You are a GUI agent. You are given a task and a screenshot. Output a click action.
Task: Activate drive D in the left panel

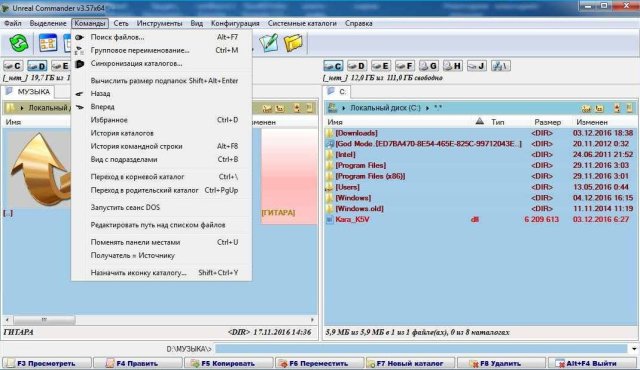click(37, 66)
